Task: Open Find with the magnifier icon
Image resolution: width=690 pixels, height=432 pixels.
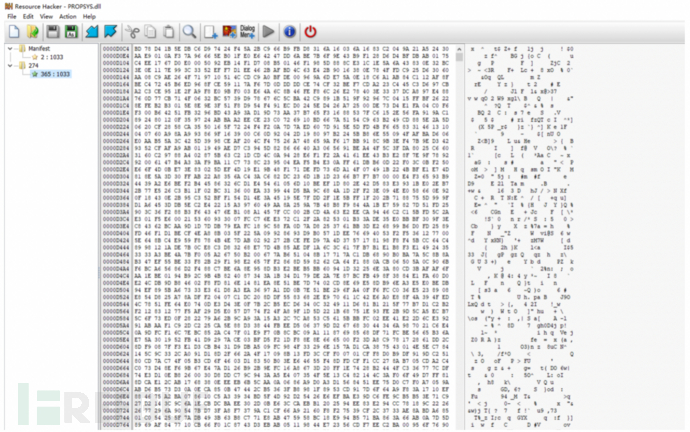Action: (x=189, y=32)
